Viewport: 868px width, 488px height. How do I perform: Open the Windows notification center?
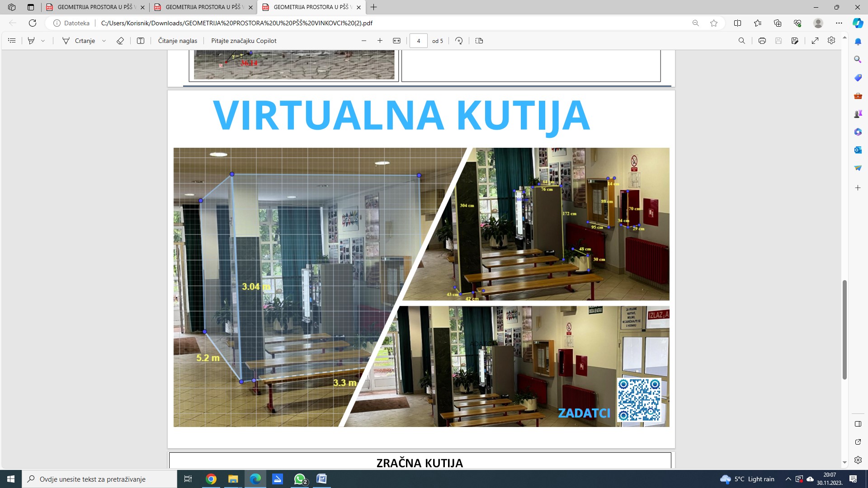click(x=854, y=479)
